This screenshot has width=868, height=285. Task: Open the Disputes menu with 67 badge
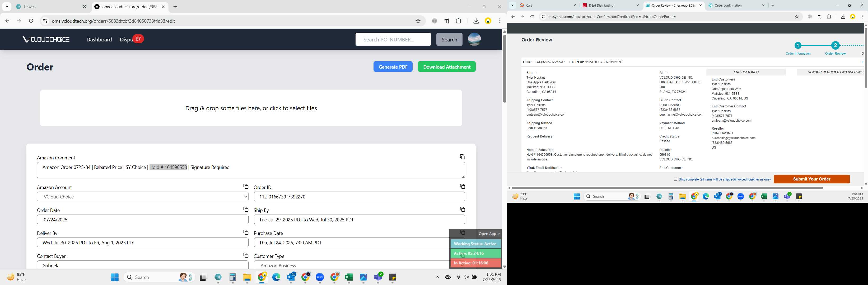[131, 39]
